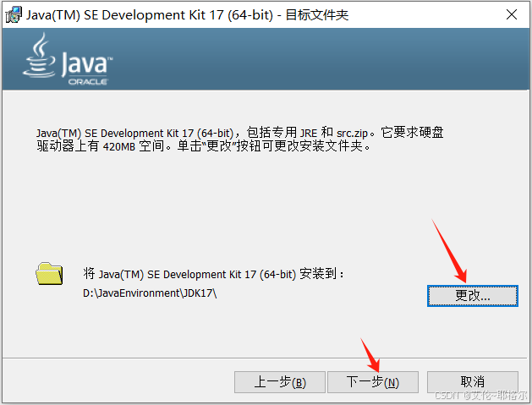Image resolution: width=532 pixels, height=405 pixels.
Task: Click the 将 Java(TM) SE Development Kit 17 安装到 label
Action: (213, 274)
